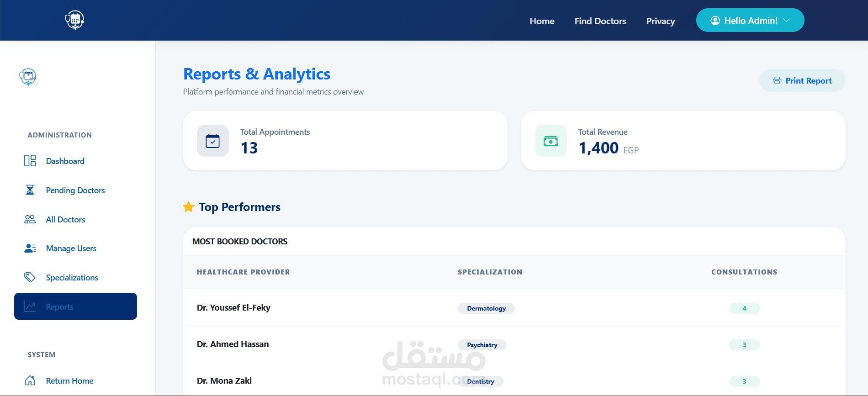868x396 pixels.
Task: Click the EGP currency label
Action: click(631, 150)
